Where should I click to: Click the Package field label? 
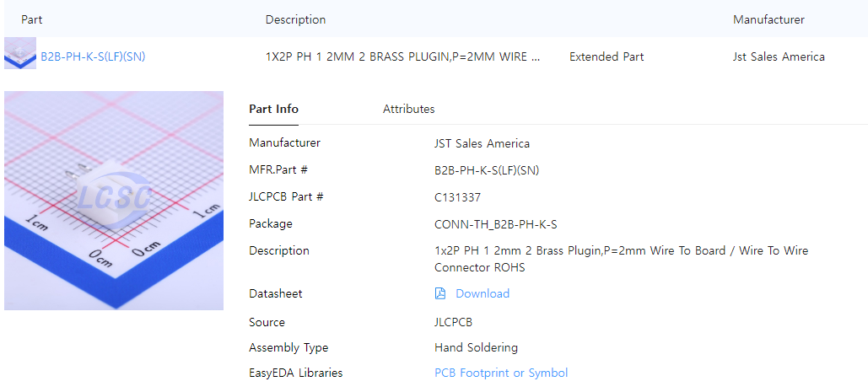pyautogui.click(x=271, y=224)
